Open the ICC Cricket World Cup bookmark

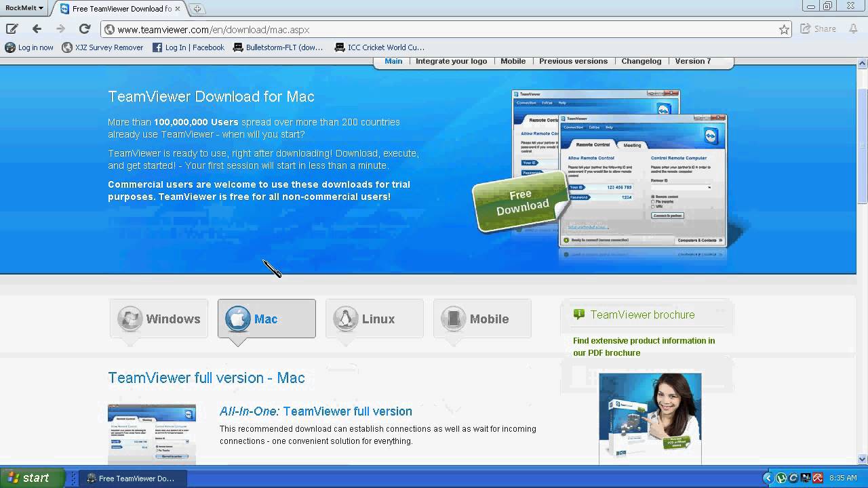click(x=380, y=47)
